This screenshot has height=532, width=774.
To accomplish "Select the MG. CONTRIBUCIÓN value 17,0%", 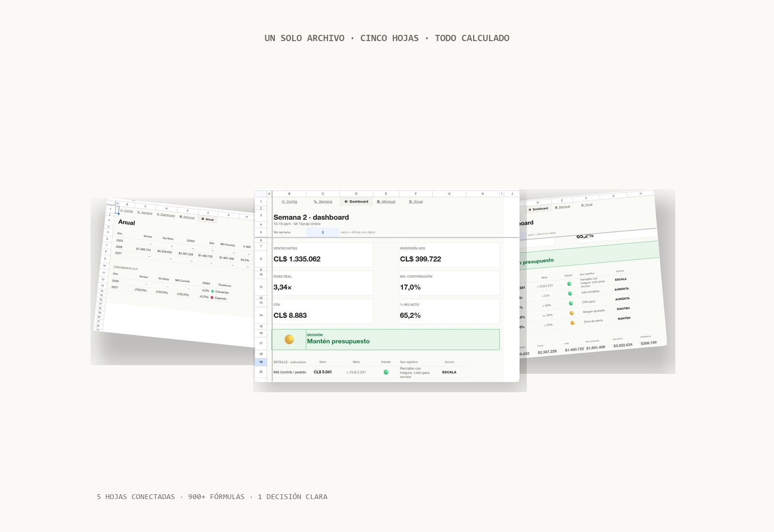I will click(x=410, y=287).
